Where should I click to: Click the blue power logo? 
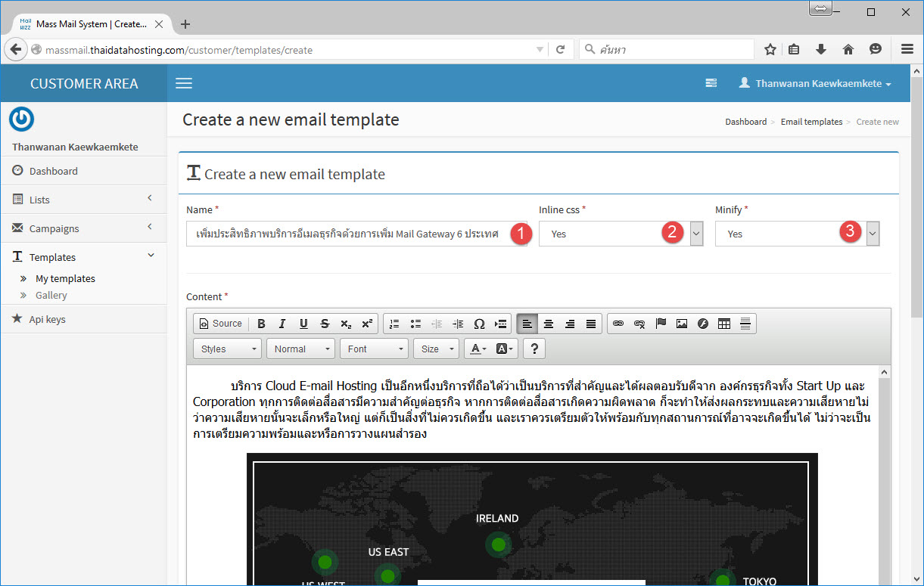(21, 119)
